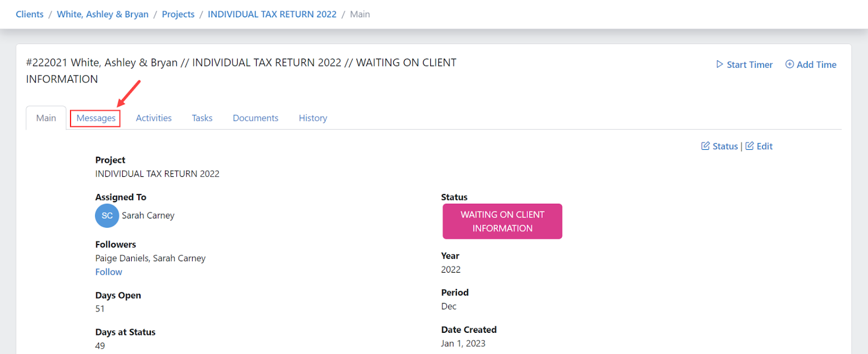Screen dimensions: 868x354
Task: Click the Start Timer button
Action: coord(743,64)
